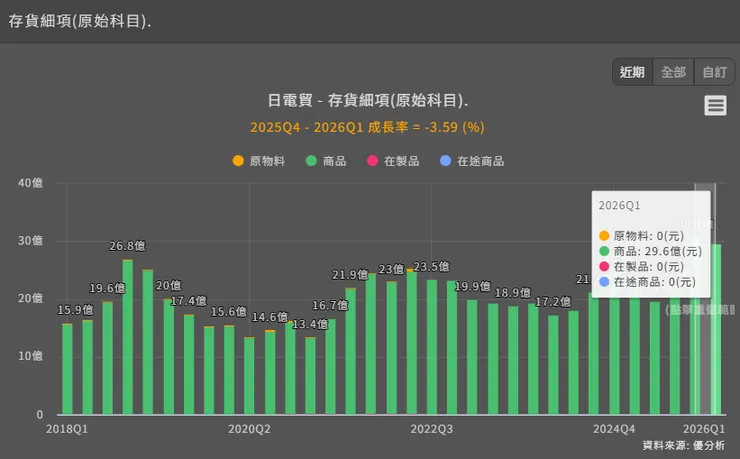Screen dimensions: 740x459
Task: Switch to the 近期 range tab
Action: 632,72
